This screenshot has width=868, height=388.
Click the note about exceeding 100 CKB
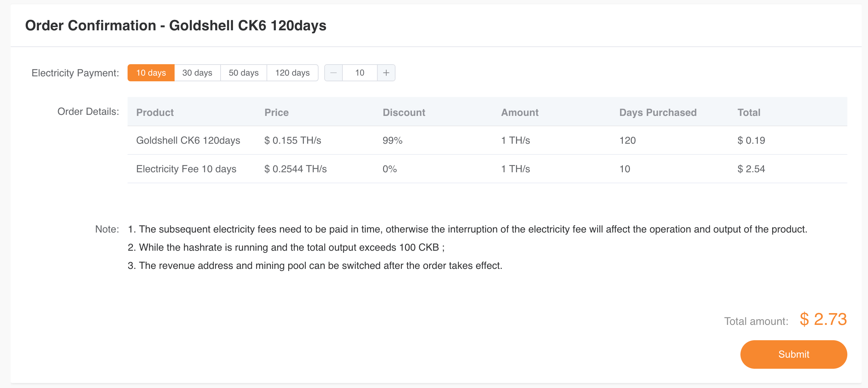pyautogui.click(x=286, y=247)
